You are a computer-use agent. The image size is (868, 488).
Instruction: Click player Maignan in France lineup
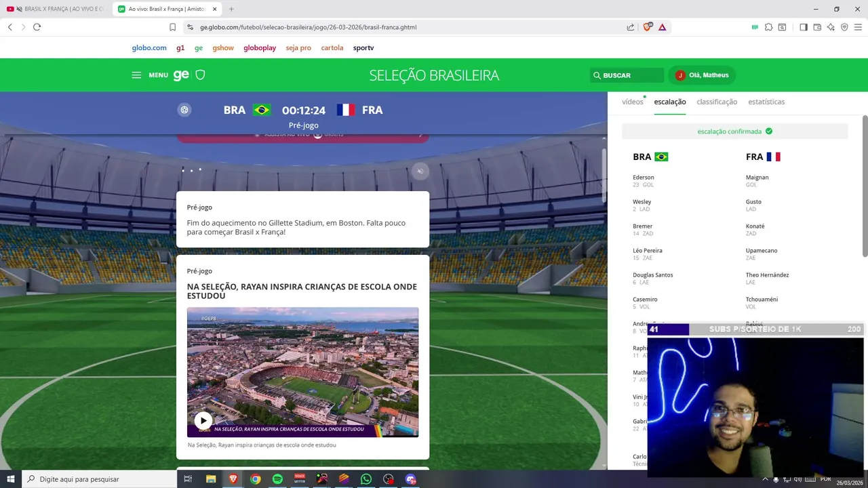[757, 178]
